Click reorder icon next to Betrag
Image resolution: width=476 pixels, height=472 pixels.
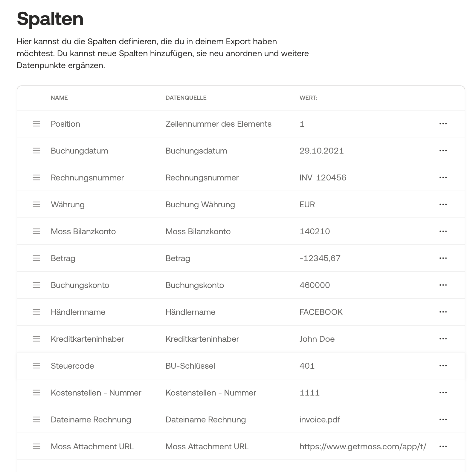36,258
